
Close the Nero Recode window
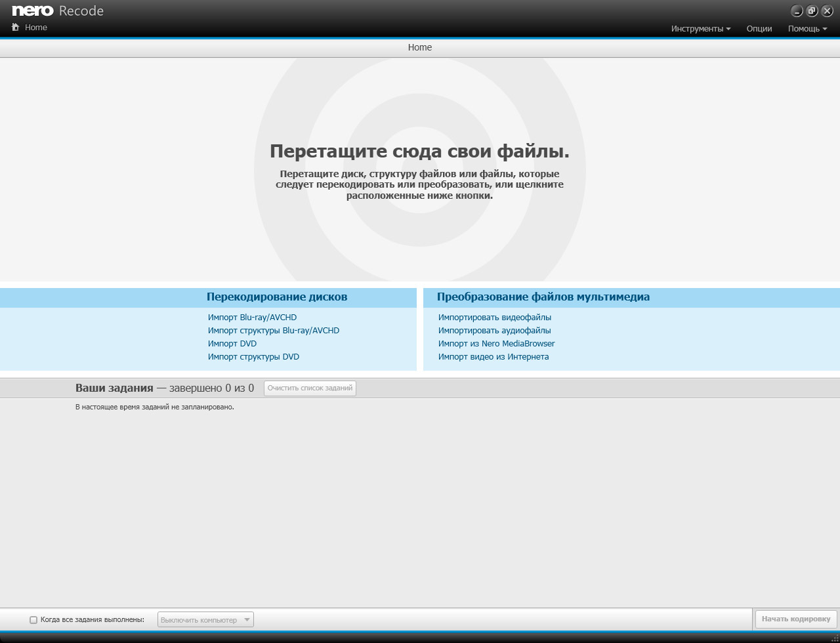827,11
